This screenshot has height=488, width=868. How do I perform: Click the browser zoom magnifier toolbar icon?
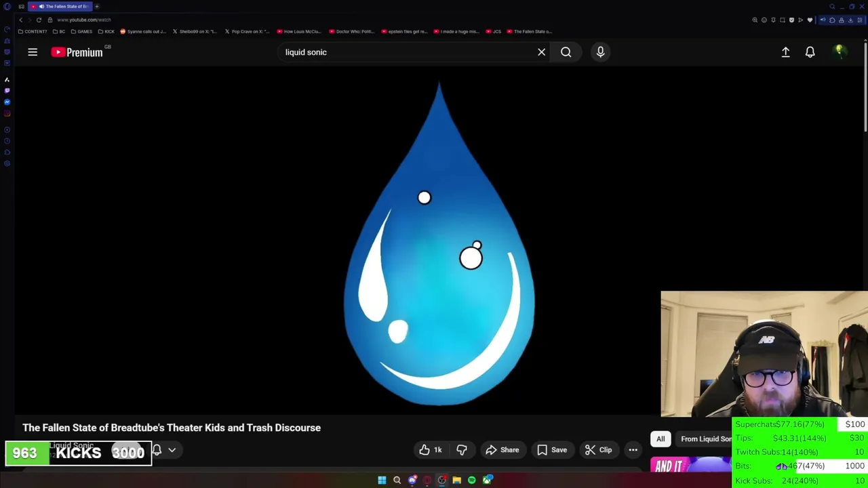pyautogui.click(x=755, y=20)
